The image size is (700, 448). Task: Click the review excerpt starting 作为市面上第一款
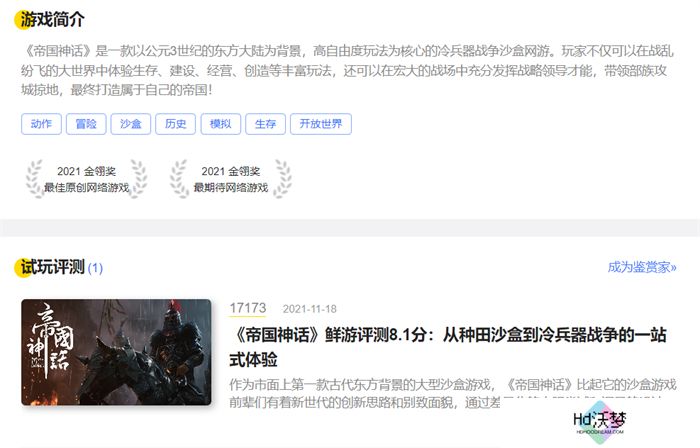click(453, 394)
